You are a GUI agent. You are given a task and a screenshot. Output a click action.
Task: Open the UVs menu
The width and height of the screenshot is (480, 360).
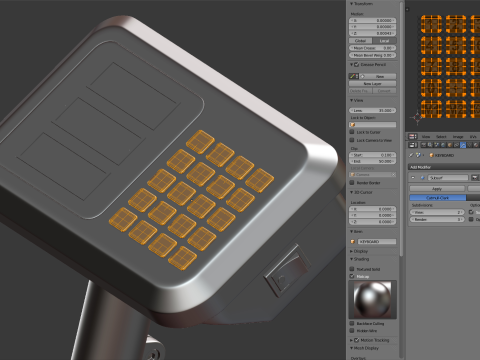coord(473,137)
